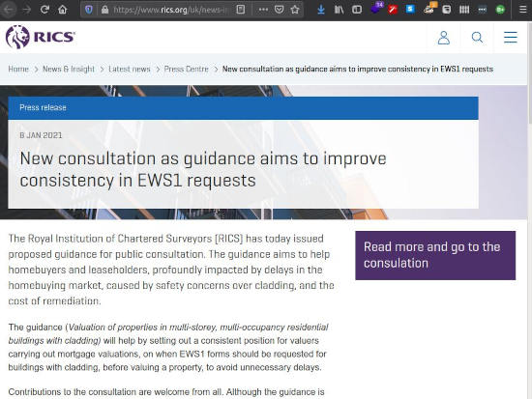Open site search magnifier icon
Viewport: 532px width, 399px height.
tap(477, 38)
